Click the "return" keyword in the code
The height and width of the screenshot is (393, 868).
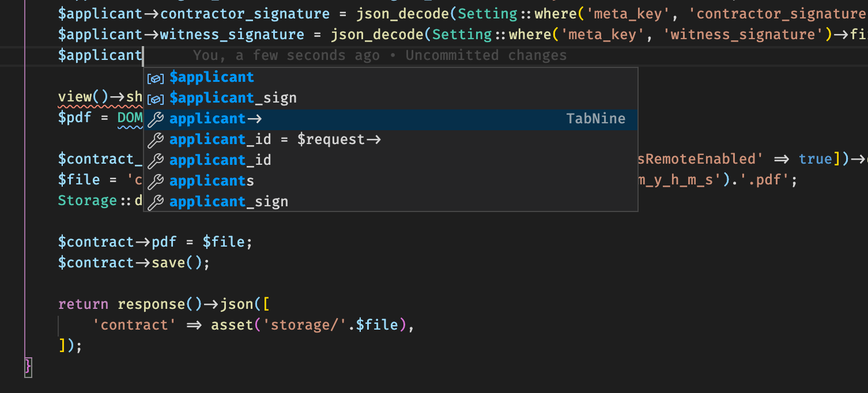click(x=83, y=304)
